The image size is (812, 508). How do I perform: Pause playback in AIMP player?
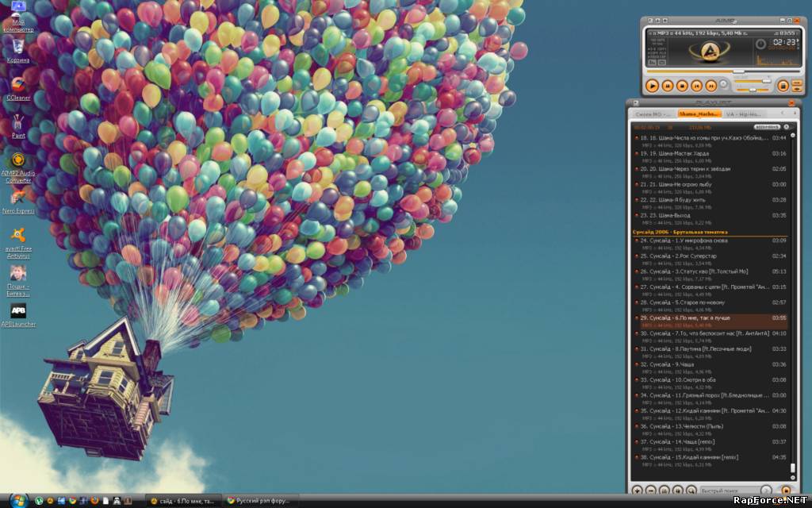668,86
